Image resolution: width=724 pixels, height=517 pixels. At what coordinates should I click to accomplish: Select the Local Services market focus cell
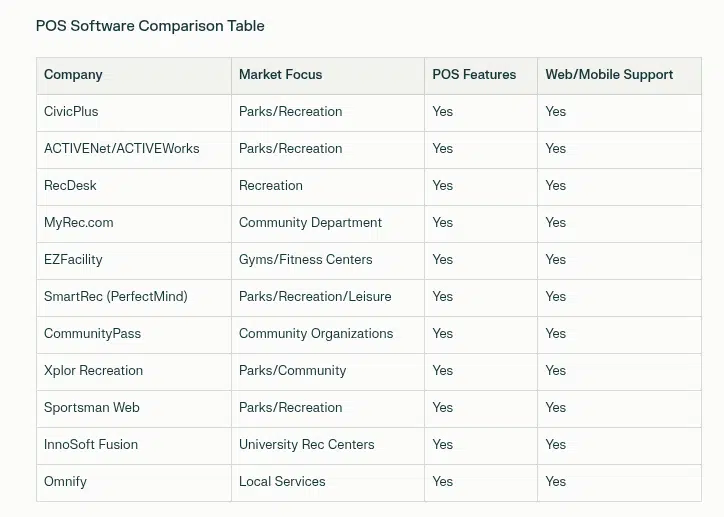coord(282,482)
